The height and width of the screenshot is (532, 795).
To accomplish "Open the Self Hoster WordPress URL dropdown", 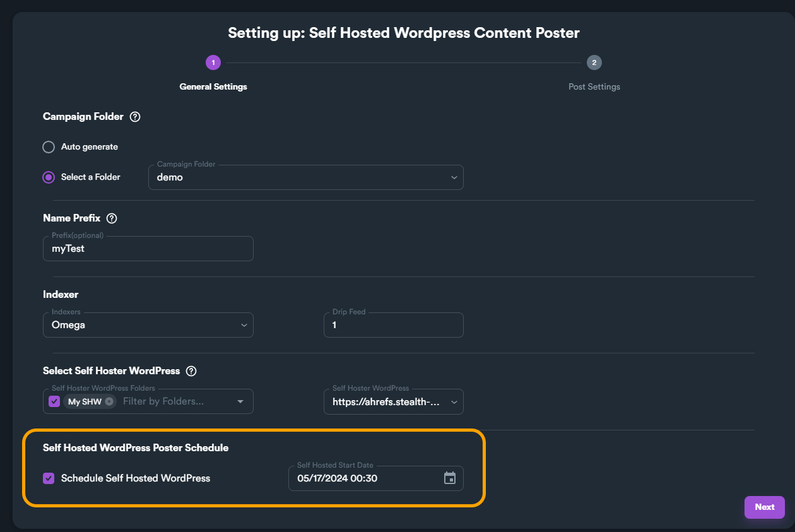I will 393,402.
